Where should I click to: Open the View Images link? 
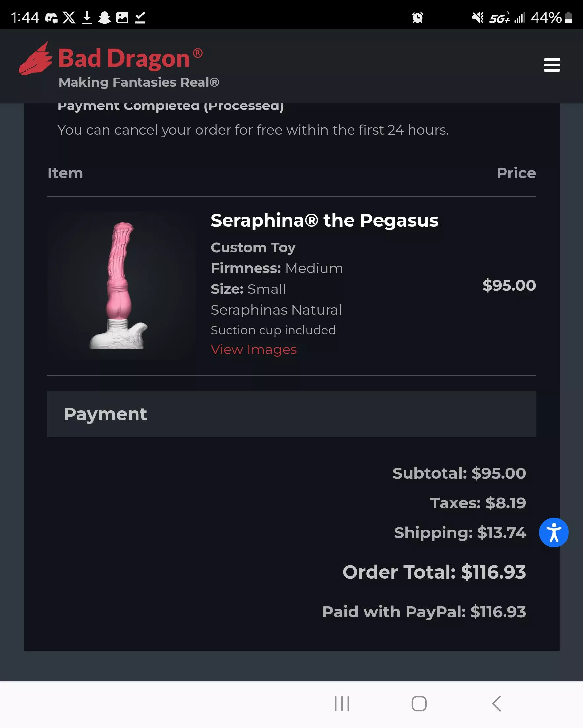point(254,349)
